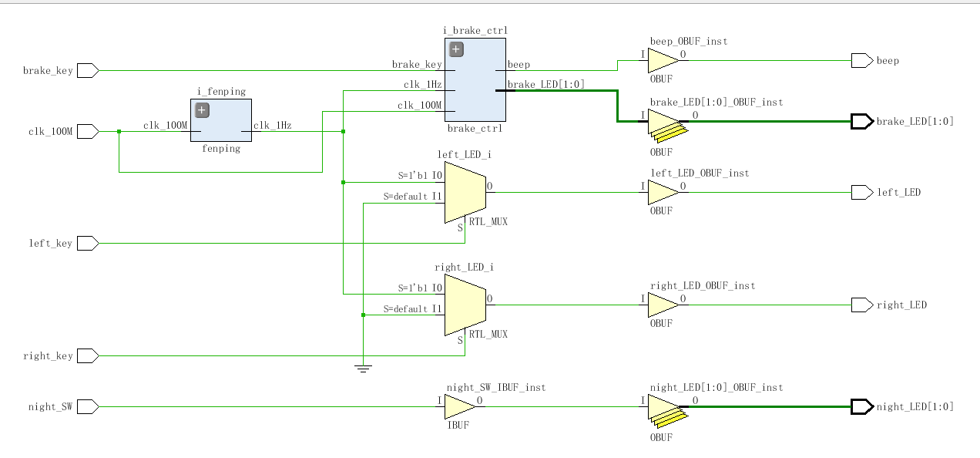Click the night_SW port name text

[x=51, y=406]
